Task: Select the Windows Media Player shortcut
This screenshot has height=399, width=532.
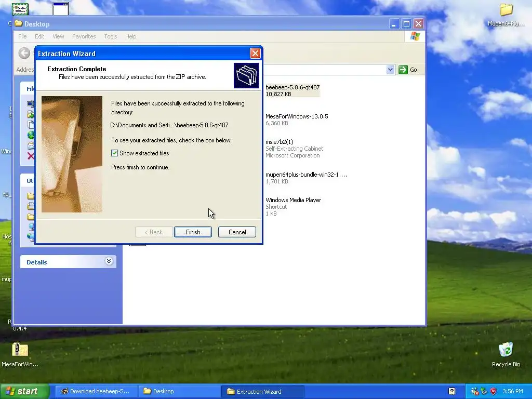Action: [293, 207]
